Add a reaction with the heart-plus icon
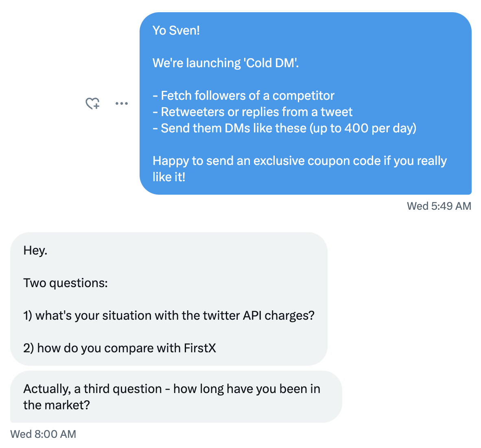The height and width of the screenshot is (448, 481). click(92, 103)
